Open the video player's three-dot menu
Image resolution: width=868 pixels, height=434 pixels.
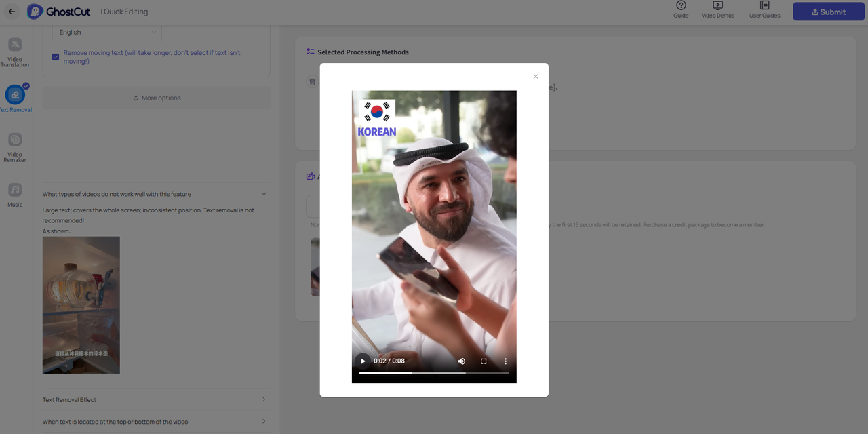505,361
